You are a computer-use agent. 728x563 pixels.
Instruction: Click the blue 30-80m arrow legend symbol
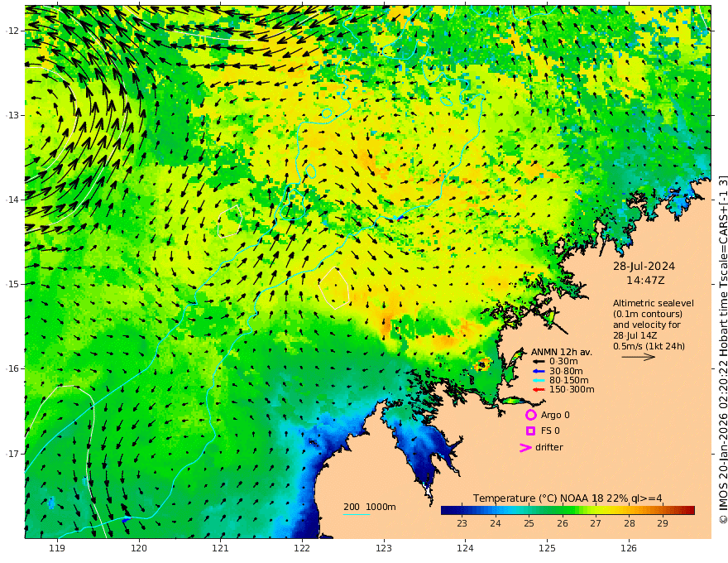pos(539,371)
